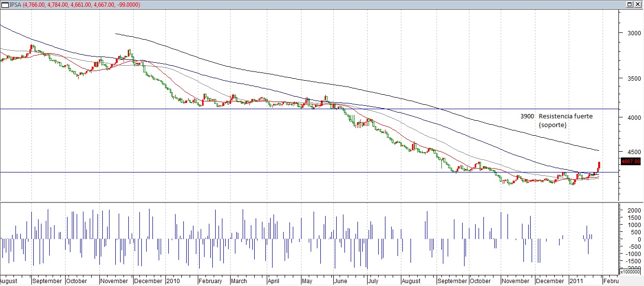Click the February label right after 2010
This screenshot has height=286, width=644.
(210, 281)
